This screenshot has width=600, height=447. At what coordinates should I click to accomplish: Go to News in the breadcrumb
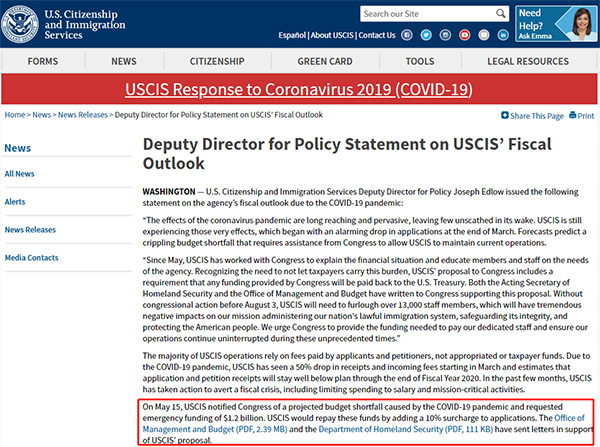click(41, 115)
